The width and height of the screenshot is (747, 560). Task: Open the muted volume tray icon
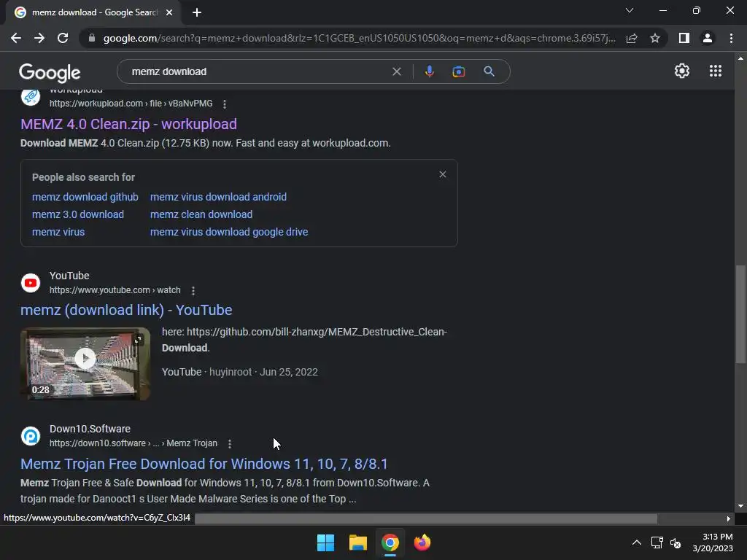[x=676, y=542]
